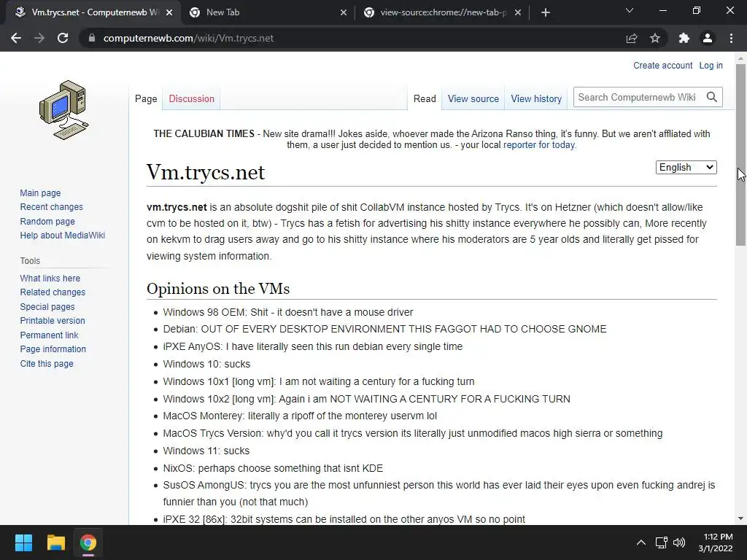This screenshot has height=560, width=747.
Task: Open 'reporter for today' link
Action: pyautogui.click(x=539, y=145)
